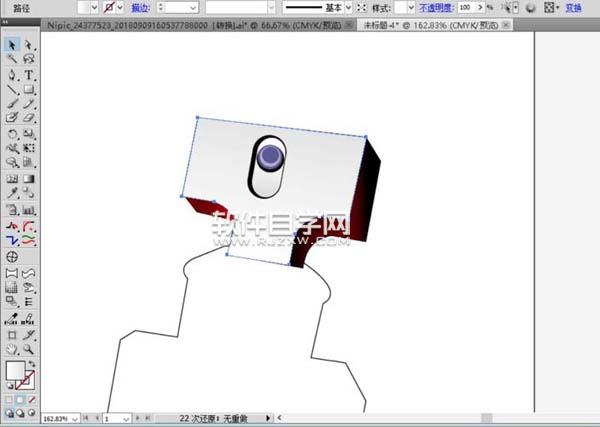Open the 描边 stroke panel link

point(140,8)
